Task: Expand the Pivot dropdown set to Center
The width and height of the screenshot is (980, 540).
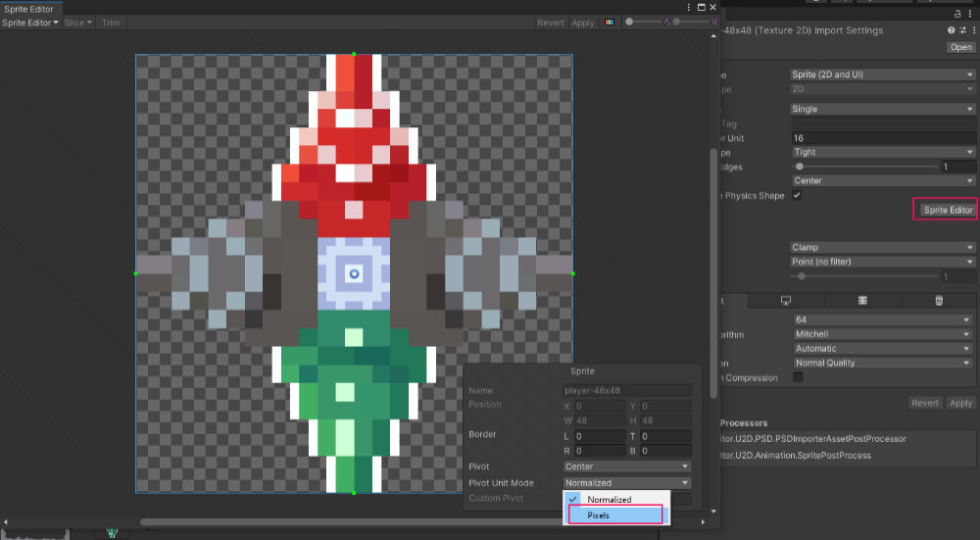Action: pyautogui.click(x=627, y=466)
